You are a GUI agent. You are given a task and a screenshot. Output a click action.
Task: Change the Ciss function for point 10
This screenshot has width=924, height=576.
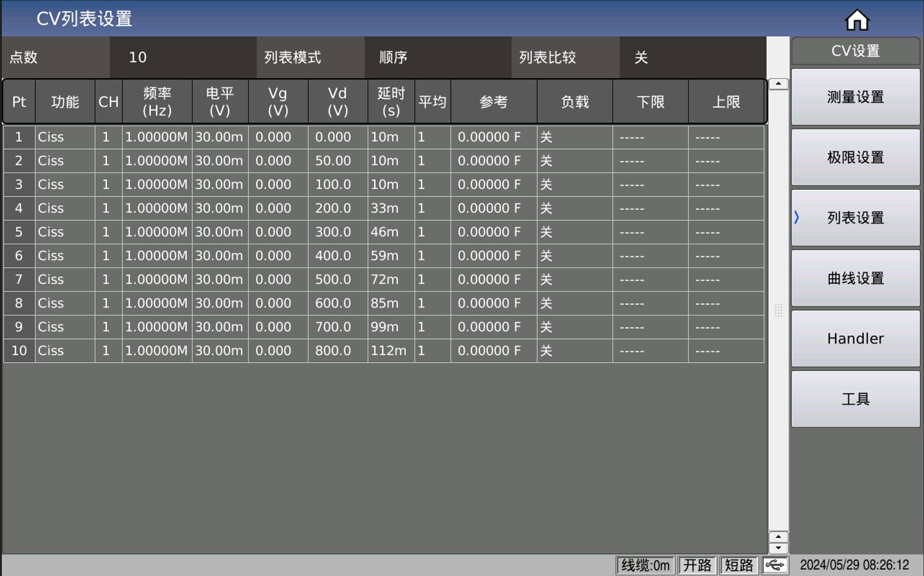65,351
